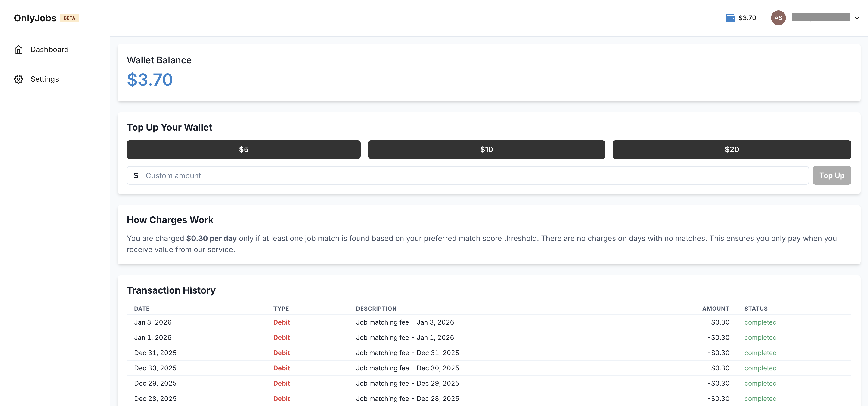The width and height of the screenshot is (868, 406).
Task: Click the completed status for Jan 3, 2026
Action: 760,322
